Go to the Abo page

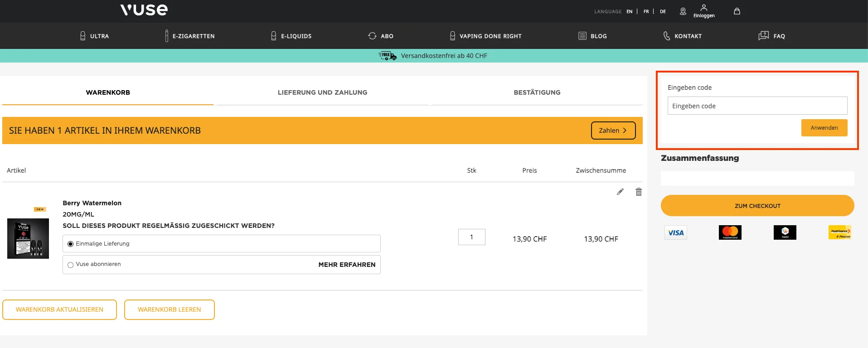click(381, 36)
